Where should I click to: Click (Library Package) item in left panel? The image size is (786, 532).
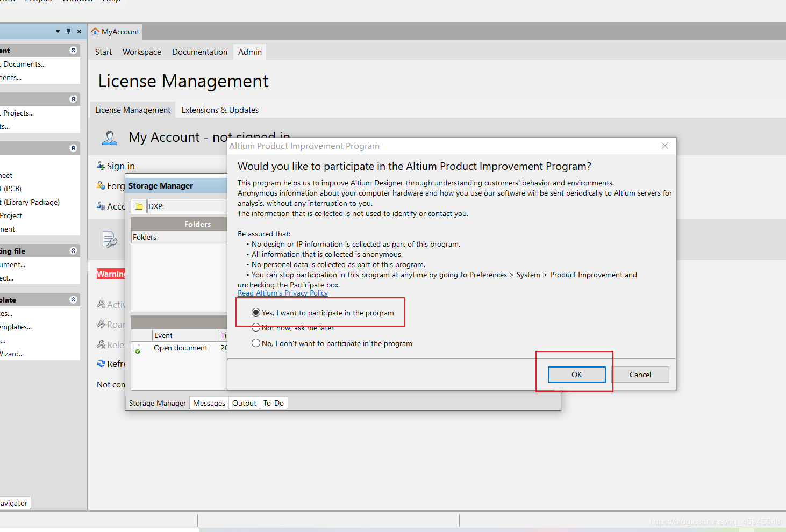coord(31,202)
